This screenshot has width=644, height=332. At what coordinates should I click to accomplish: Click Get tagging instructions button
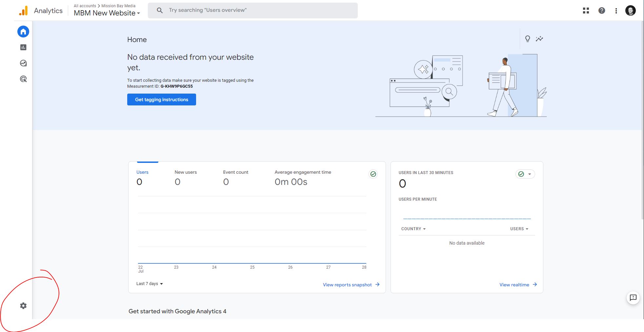[162, 100]
